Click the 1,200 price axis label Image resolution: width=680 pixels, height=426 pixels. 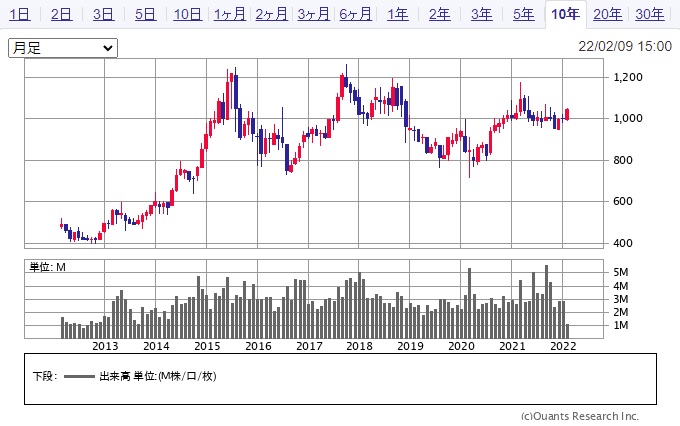tap(628, 77)
